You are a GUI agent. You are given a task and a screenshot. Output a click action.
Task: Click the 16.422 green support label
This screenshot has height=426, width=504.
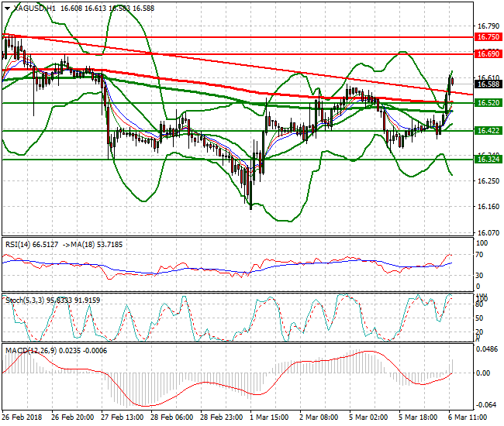488,131
